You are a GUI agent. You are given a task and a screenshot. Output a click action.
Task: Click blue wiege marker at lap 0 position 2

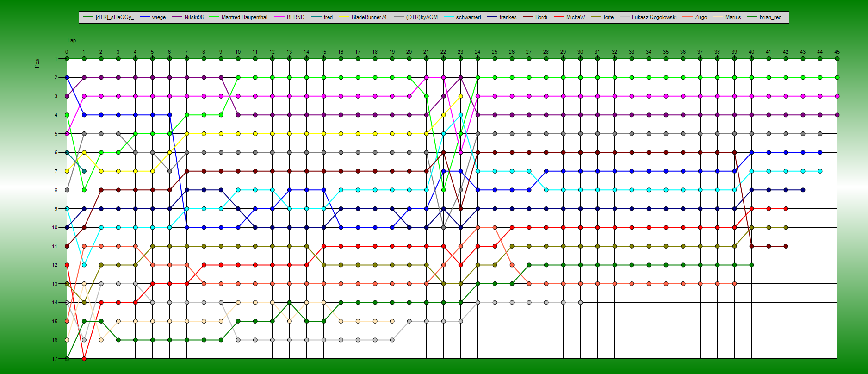pyautogui.click(x=67, y=78)
